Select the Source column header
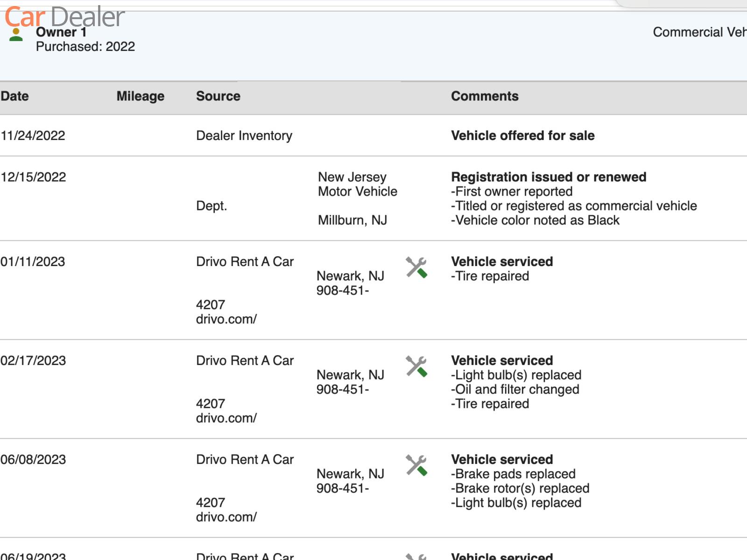The width and height of the screenshot is (747, 560). (x=218, y=96)
